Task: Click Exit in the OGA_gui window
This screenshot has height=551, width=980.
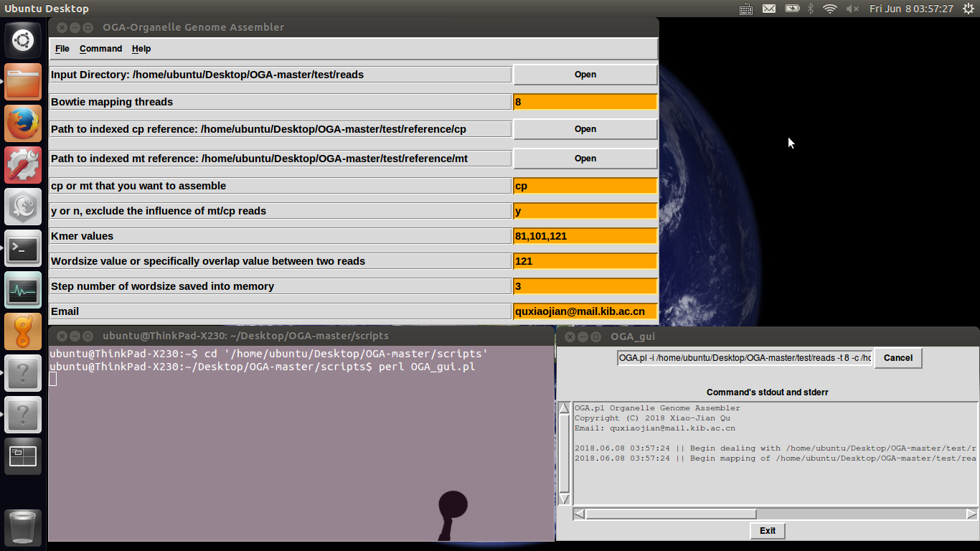Action: 768,531
